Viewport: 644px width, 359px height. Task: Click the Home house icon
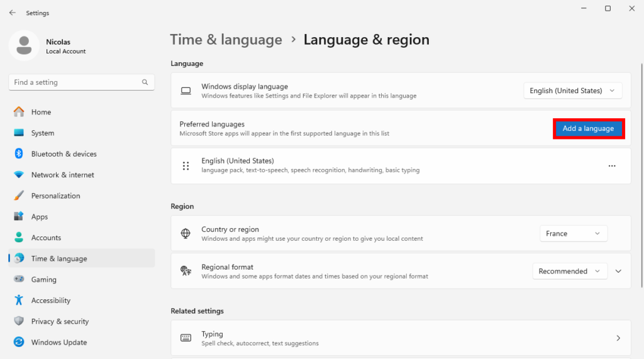(19, 112)
